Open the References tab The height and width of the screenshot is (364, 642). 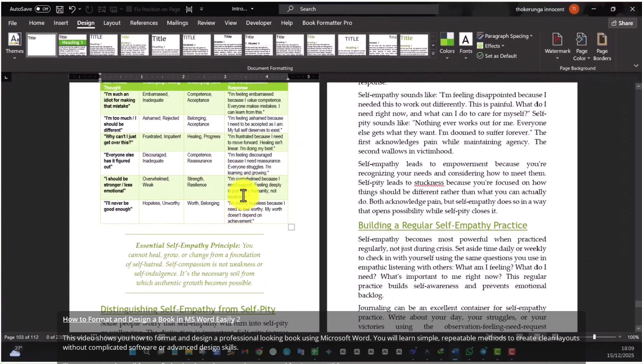144,23
